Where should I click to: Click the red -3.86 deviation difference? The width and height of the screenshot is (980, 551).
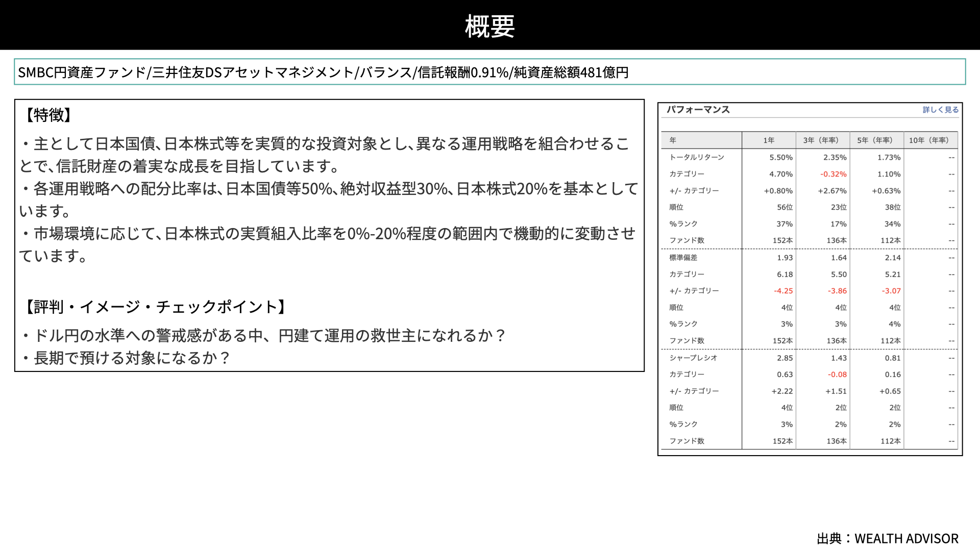(x=837, y=291)
